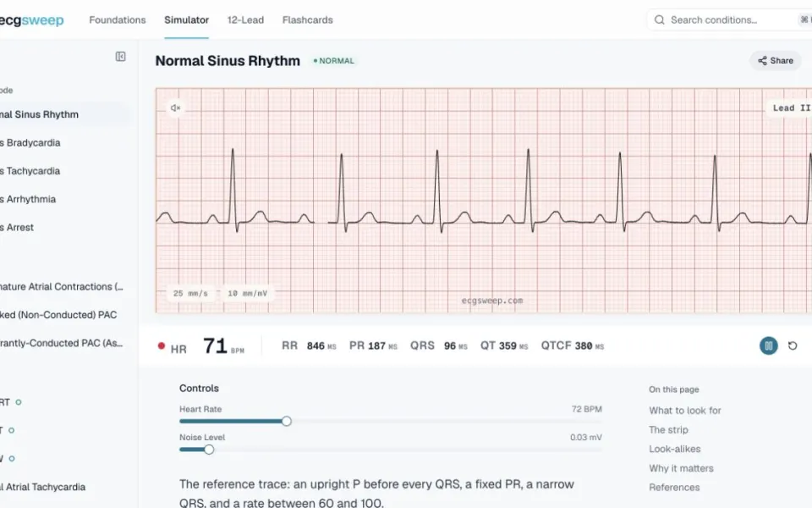Open the ecgsweep home logo
Image resolution: width=812 pixels, height=508 pixels.
(31, 20)
